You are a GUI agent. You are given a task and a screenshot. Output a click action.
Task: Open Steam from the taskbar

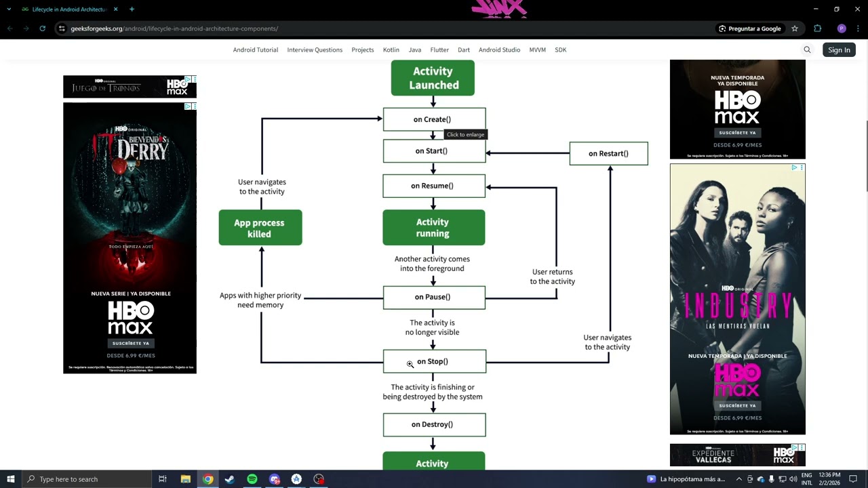(230, 479)
